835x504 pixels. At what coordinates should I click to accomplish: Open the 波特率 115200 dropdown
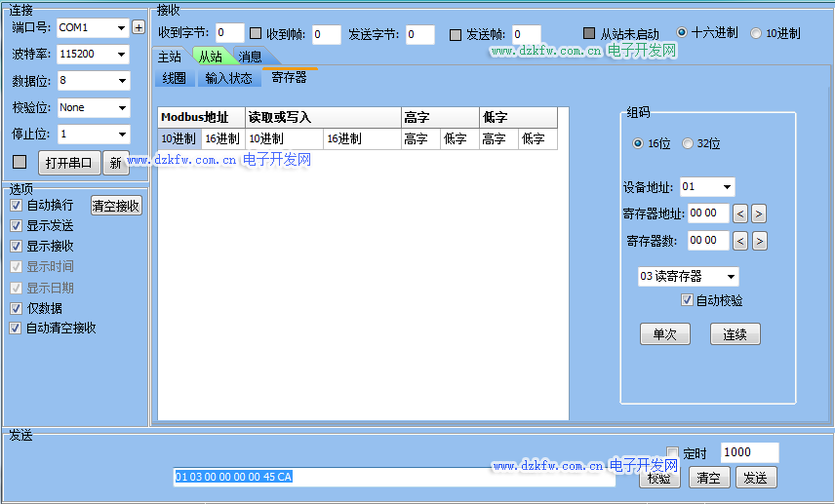(93, 54)
